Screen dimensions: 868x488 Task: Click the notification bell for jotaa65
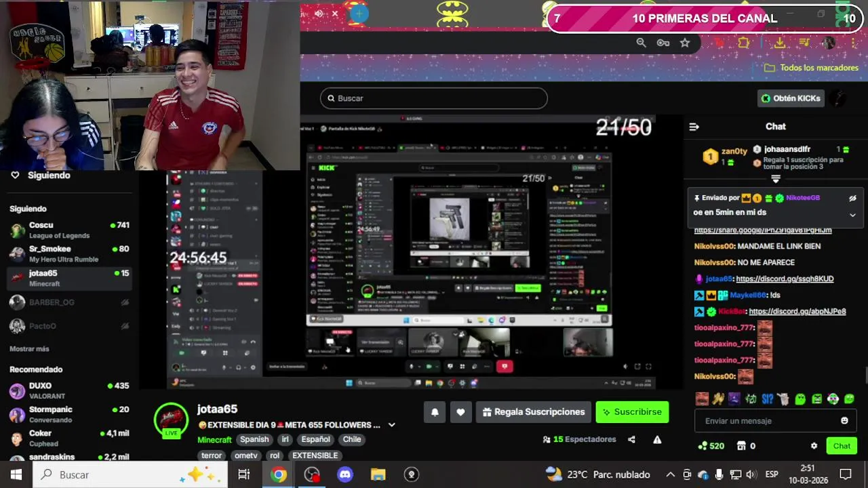pos(435,412)
